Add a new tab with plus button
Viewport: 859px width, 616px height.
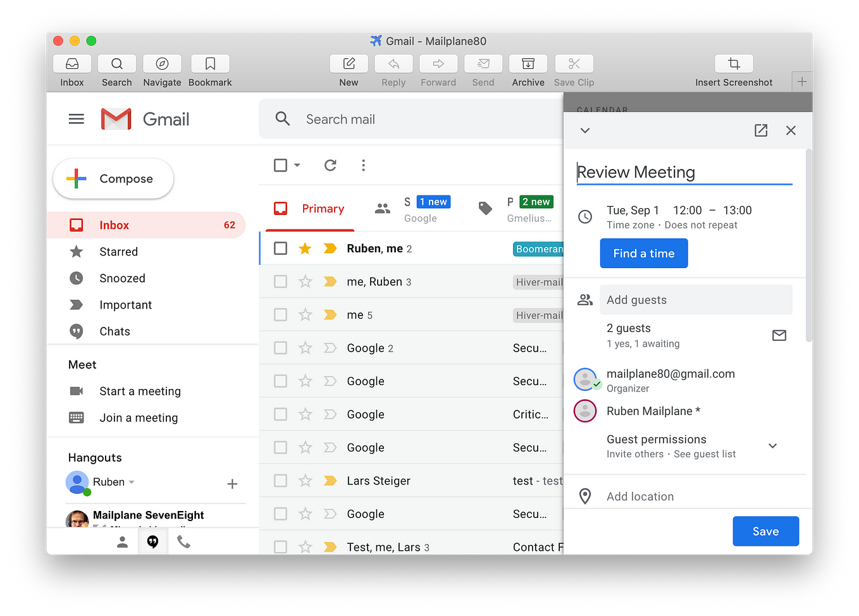pos(802,82)
